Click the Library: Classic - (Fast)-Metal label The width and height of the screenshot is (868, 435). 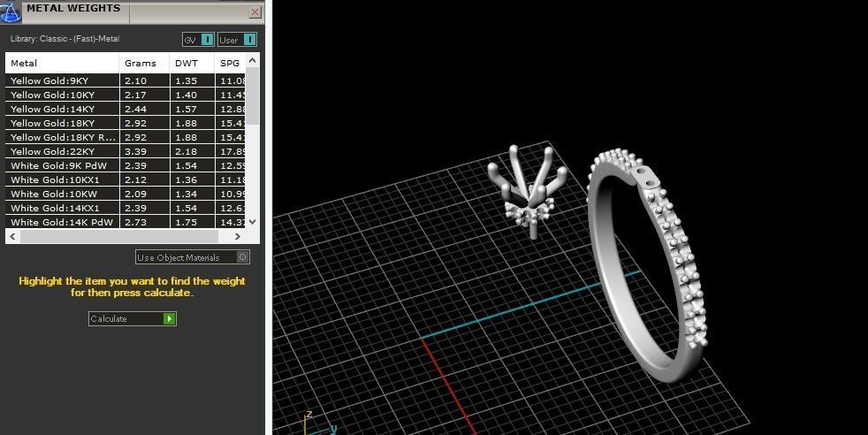click(65, 39)
